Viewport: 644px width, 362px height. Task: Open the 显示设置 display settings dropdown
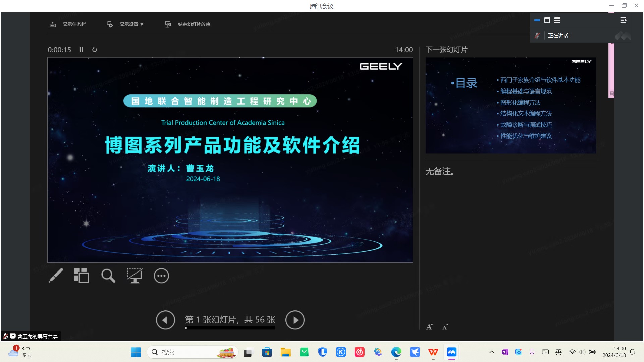tap(125, 24)
